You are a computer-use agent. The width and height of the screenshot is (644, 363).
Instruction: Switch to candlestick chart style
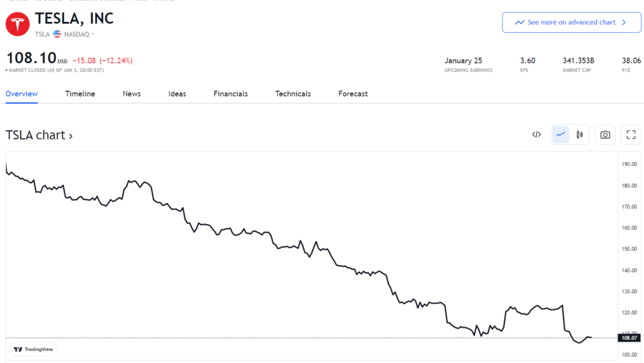tap(579, 135)
